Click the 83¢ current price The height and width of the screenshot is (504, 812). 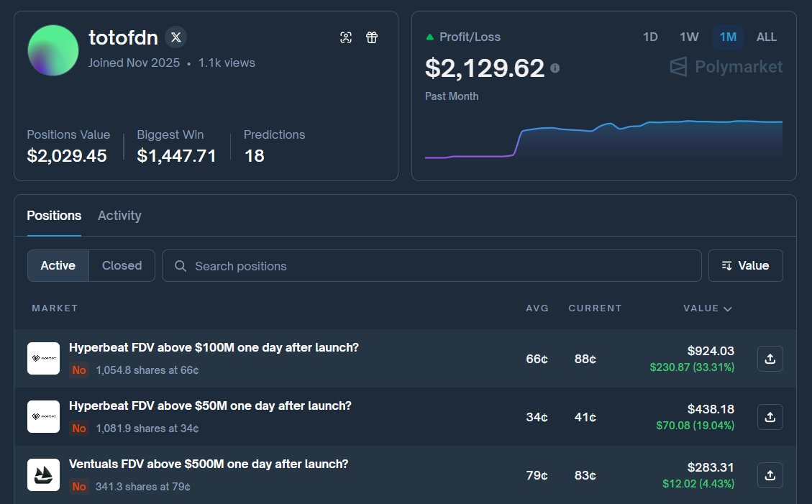pyautogui.click(x=585, y=475)
